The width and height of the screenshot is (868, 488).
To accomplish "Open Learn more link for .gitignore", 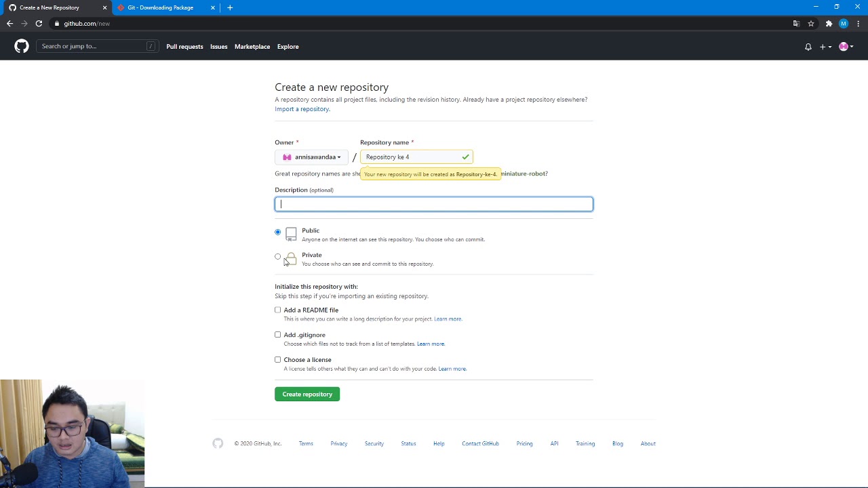I will 431,344.
